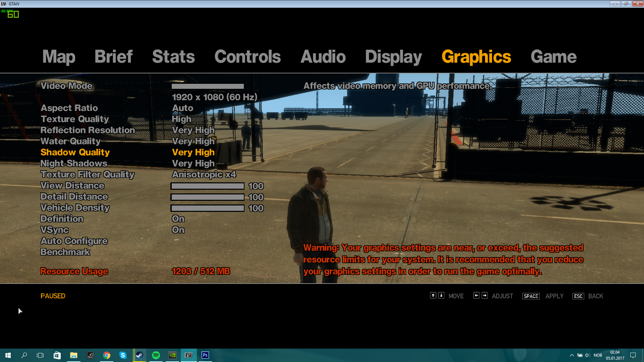The width and height of the screenshot is (644, 362).
Task: Adjust the View Distance slider
Action: coord(208,186)
